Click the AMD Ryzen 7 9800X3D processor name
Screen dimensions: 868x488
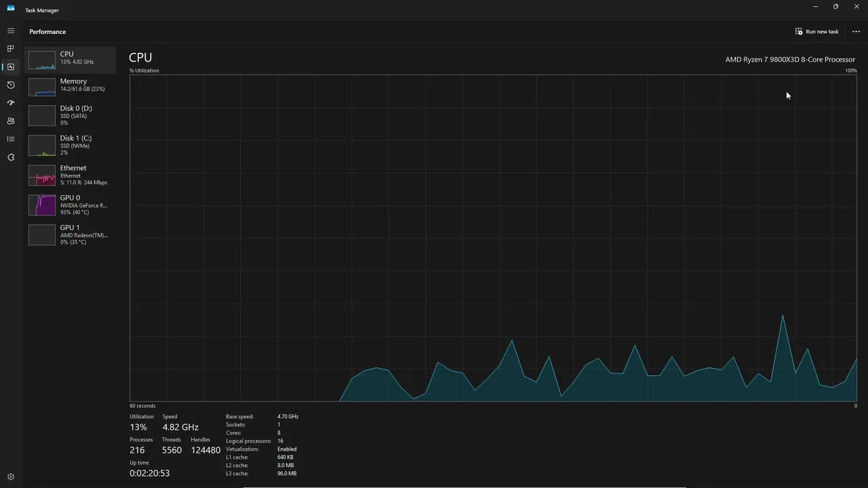(x=790, y=60)
